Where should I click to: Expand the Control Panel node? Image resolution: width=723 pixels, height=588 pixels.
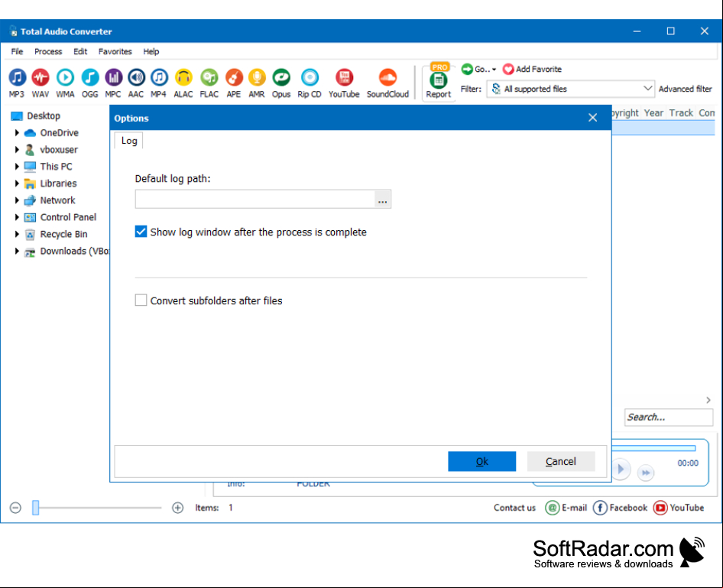[17, 217]
